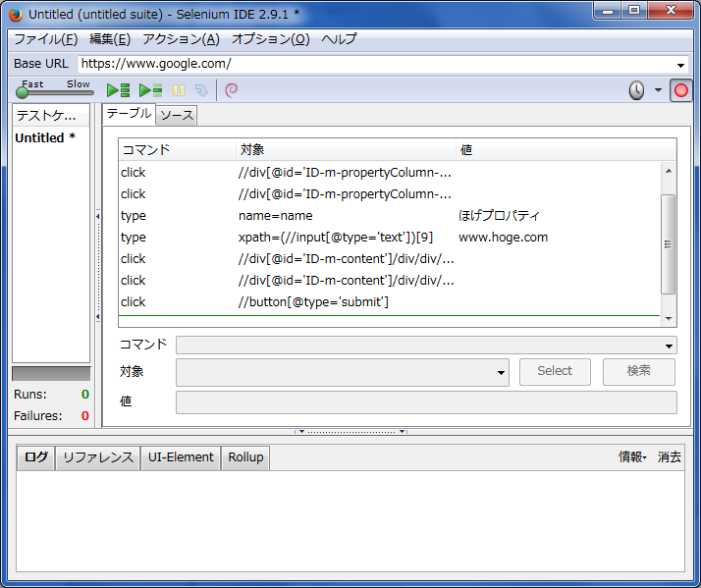701x588 pixels.
Task: Click the command table scroll down arrow
Action: point(669,319)
